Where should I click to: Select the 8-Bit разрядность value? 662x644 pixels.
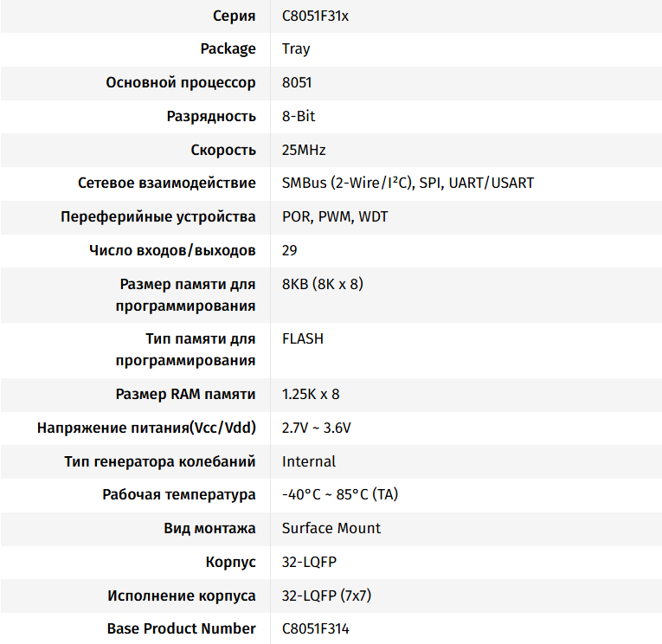coord(299,116)
